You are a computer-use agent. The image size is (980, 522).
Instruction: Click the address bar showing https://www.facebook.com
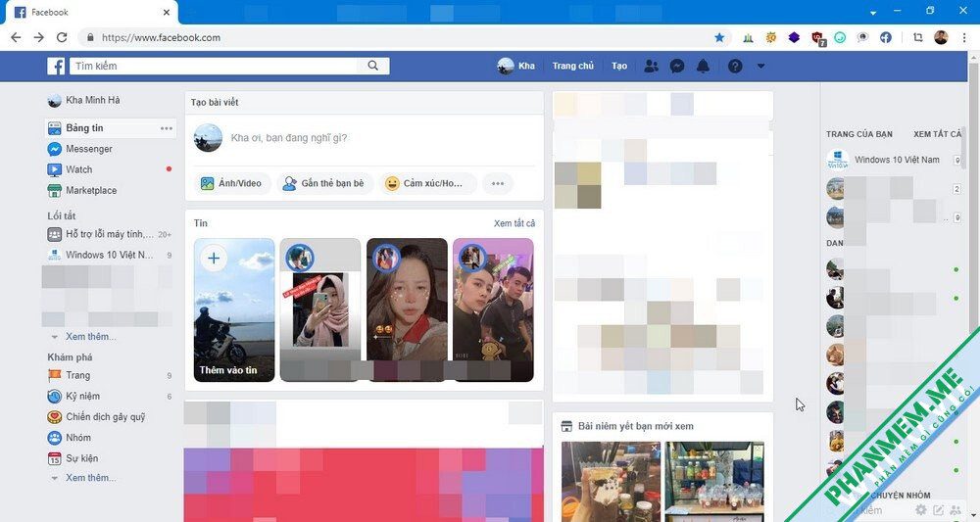400,37
